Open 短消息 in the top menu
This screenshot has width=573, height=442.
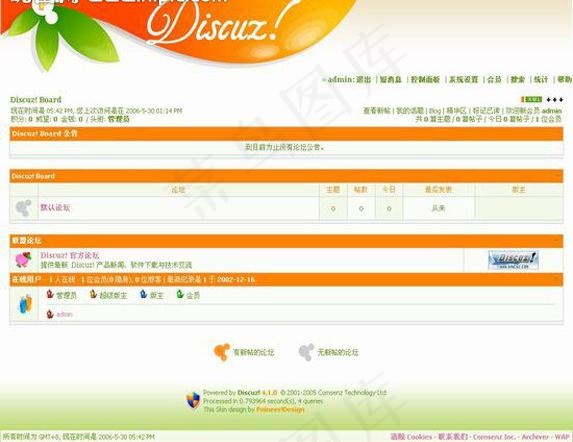[x=390, y=79]
